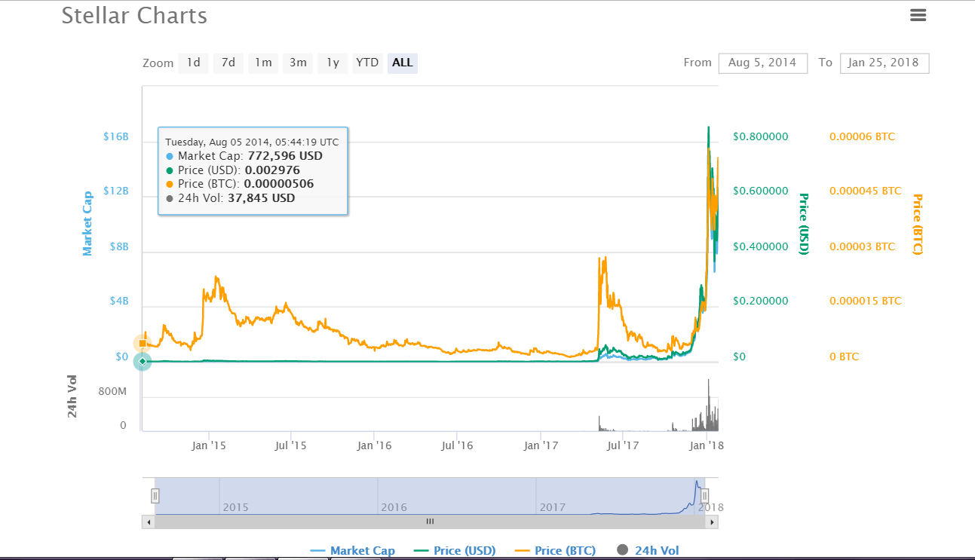Click the From date field
Viewport: 975px width, 560px height.
click(x=762, y=63)
